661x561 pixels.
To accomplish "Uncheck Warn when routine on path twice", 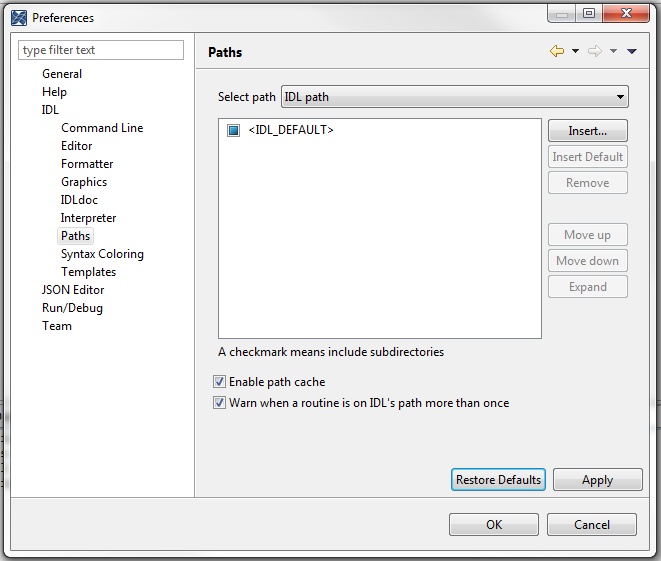I will (219, 403).
